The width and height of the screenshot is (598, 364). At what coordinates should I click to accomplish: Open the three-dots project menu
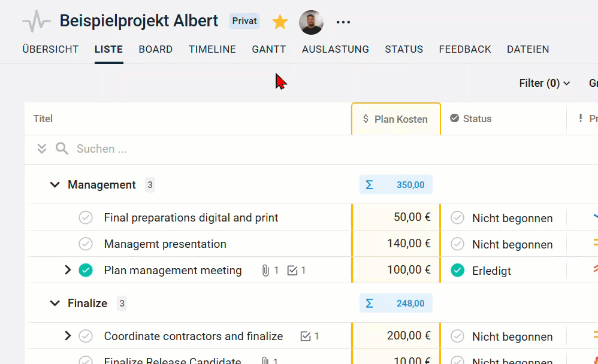(343, 22)
